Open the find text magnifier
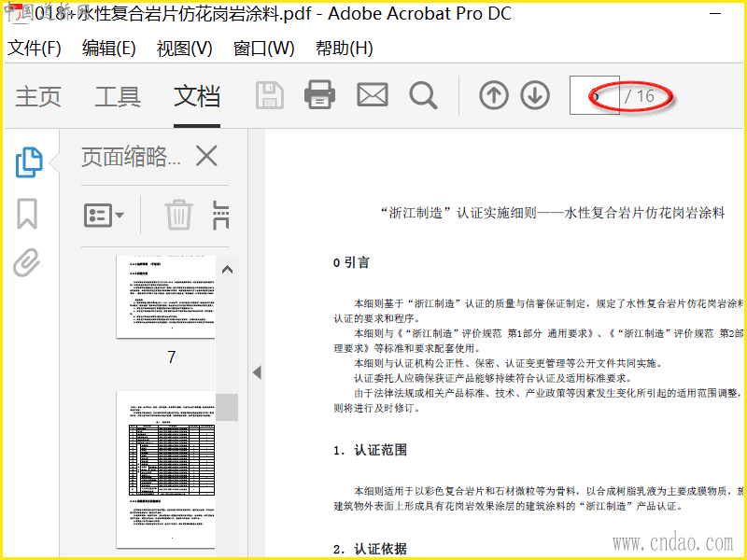This screenshot has height=560, width=747. pos(423,95)
